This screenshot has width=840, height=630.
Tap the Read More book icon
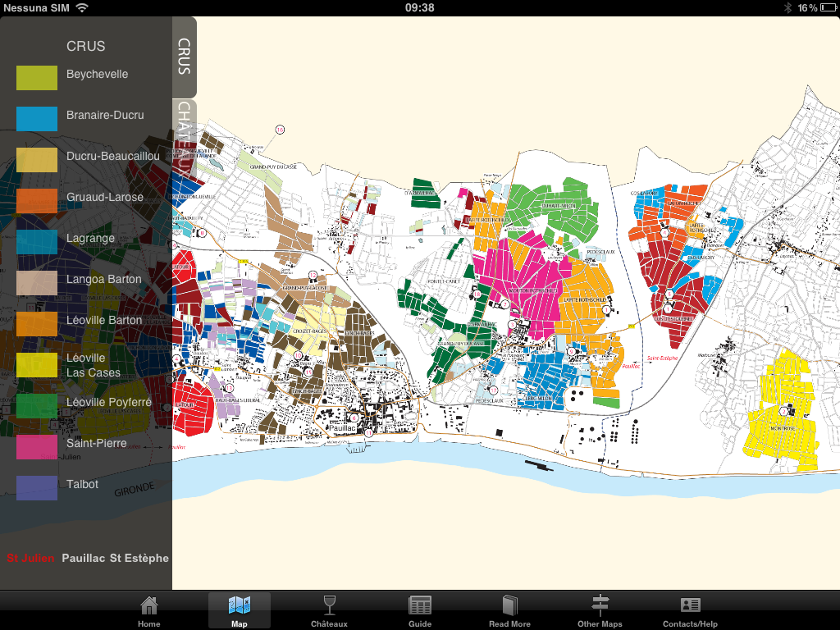[509, 606]
